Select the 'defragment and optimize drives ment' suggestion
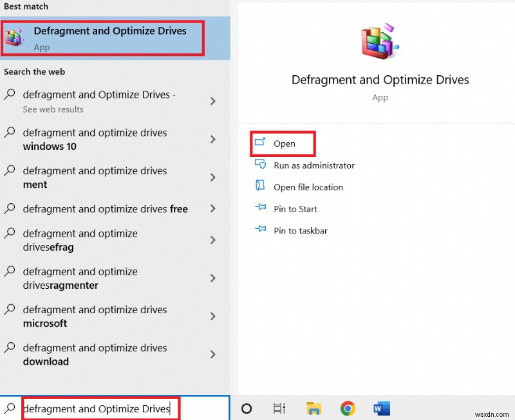The image size is (515, 420). [x=115, y=178]
